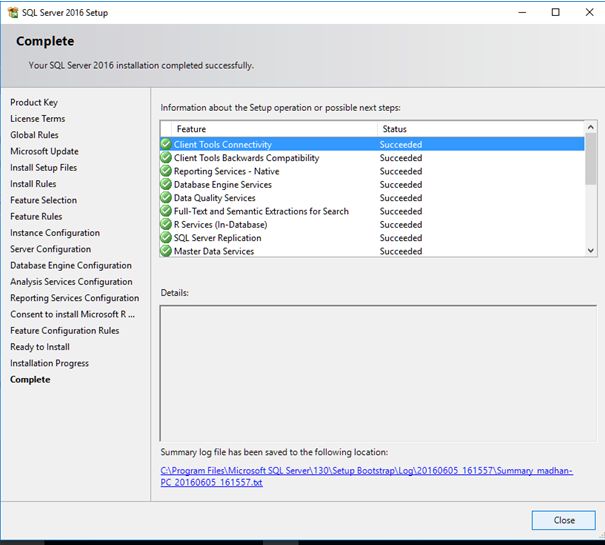Click the check icon next to SQL Server Replication
The height and width of the screenshot is (545, 605).
pyautogui.click(x=166, y=238)
